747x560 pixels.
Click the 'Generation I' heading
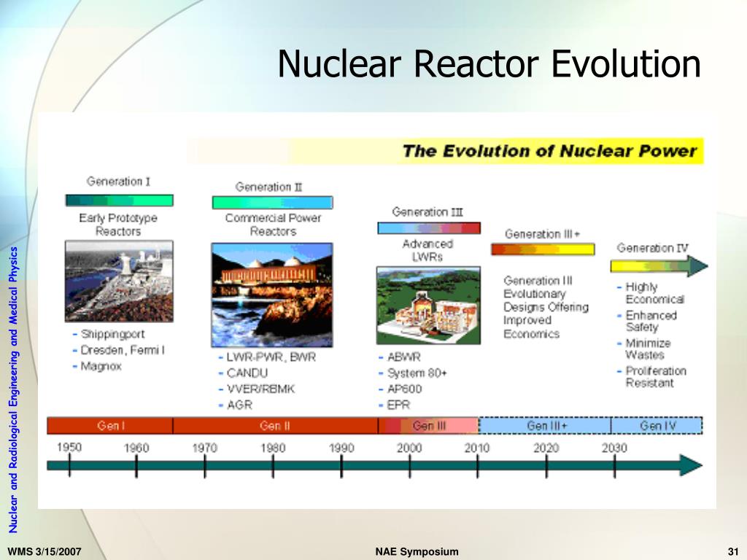point(118,182)
